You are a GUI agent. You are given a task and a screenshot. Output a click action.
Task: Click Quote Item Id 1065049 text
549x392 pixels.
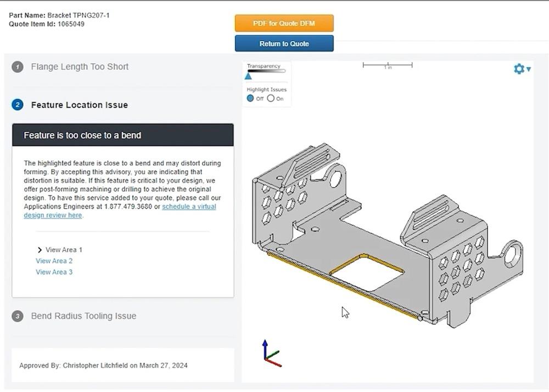[47, 24]
